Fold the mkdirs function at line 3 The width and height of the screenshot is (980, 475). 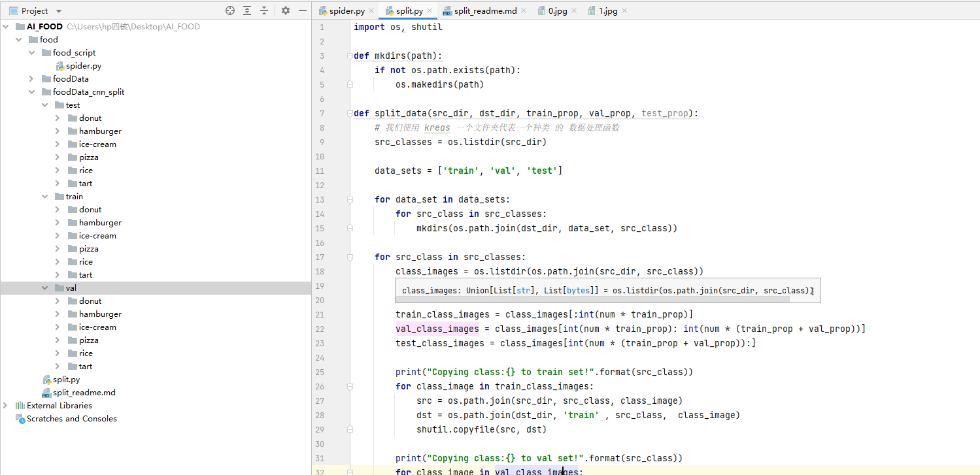click(x=350, y=56)
